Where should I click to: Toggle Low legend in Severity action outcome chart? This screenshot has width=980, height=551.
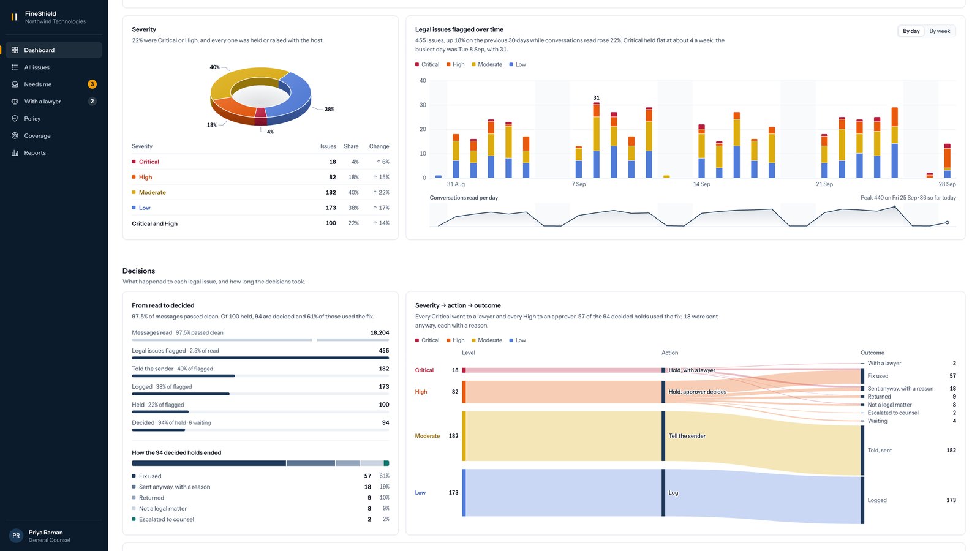pyautogui.click(x=518, y=340)
